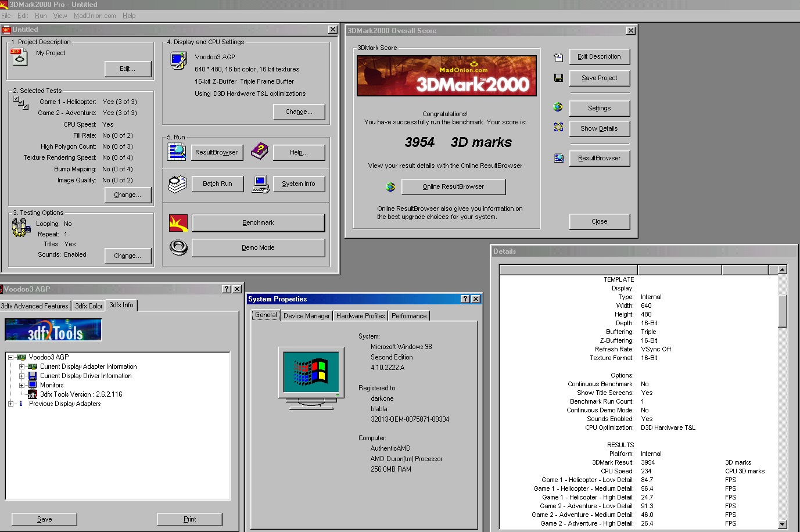Click the Current Display Driver Information disk icon

(x=33, y=376)
